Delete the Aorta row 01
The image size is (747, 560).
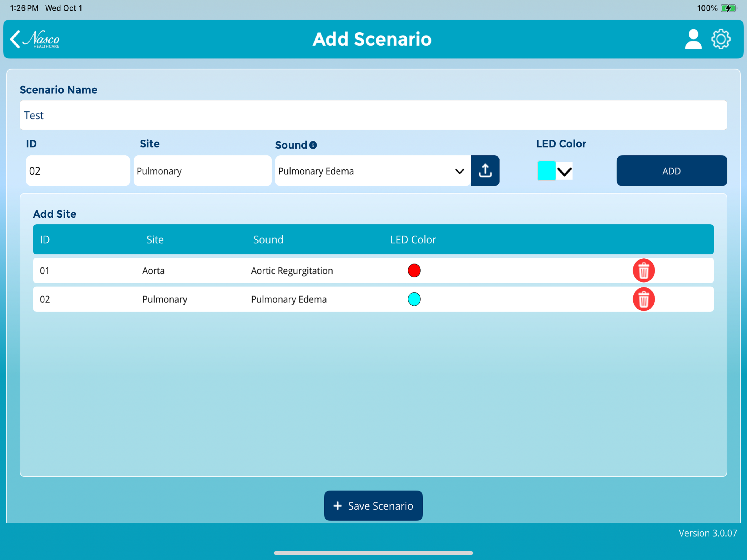click(x=644, y=270)
